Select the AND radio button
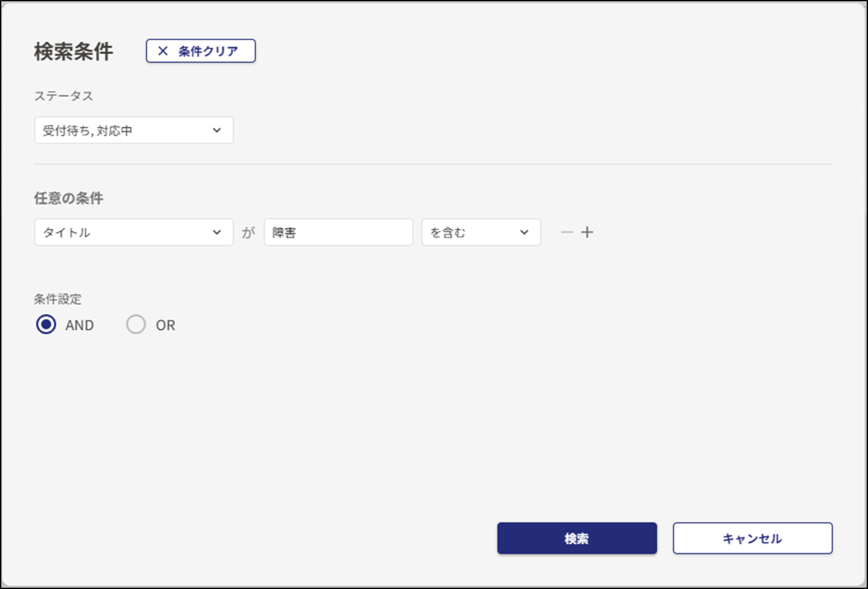Screen dimensions: 868x589 (x=46, y=325)
